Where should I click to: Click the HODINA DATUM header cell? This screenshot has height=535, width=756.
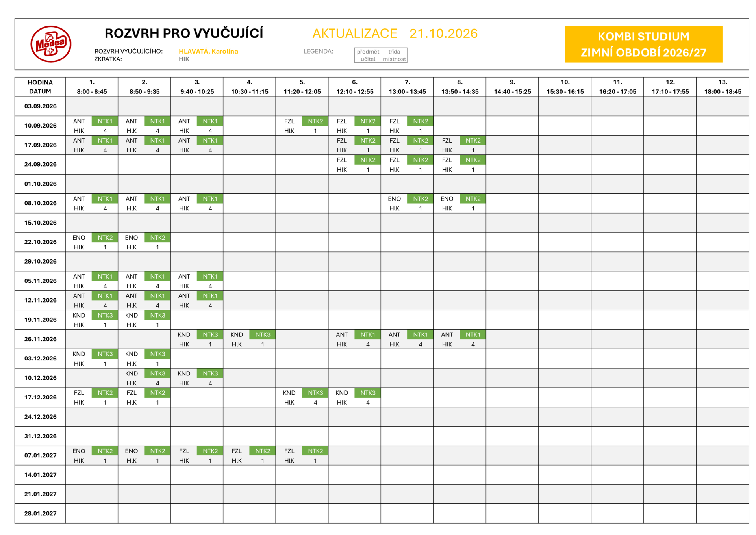40,87
